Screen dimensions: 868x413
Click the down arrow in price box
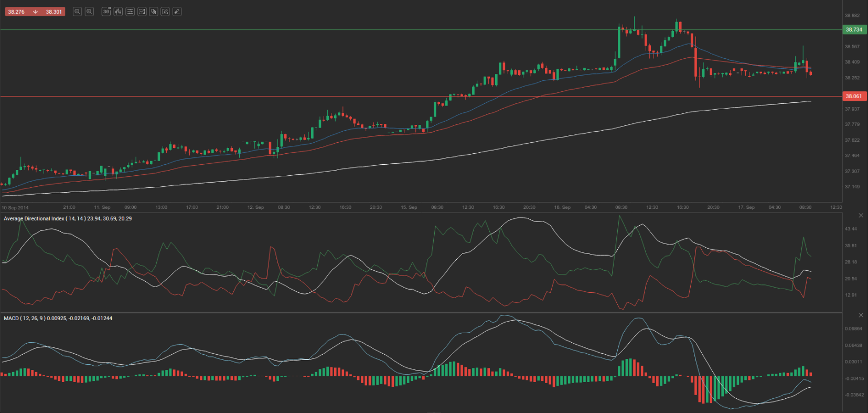pos(35,12)
